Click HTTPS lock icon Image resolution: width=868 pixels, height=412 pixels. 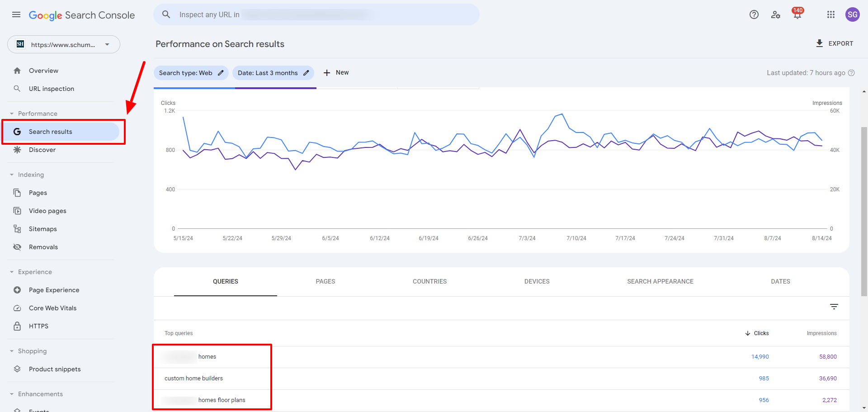17,326
